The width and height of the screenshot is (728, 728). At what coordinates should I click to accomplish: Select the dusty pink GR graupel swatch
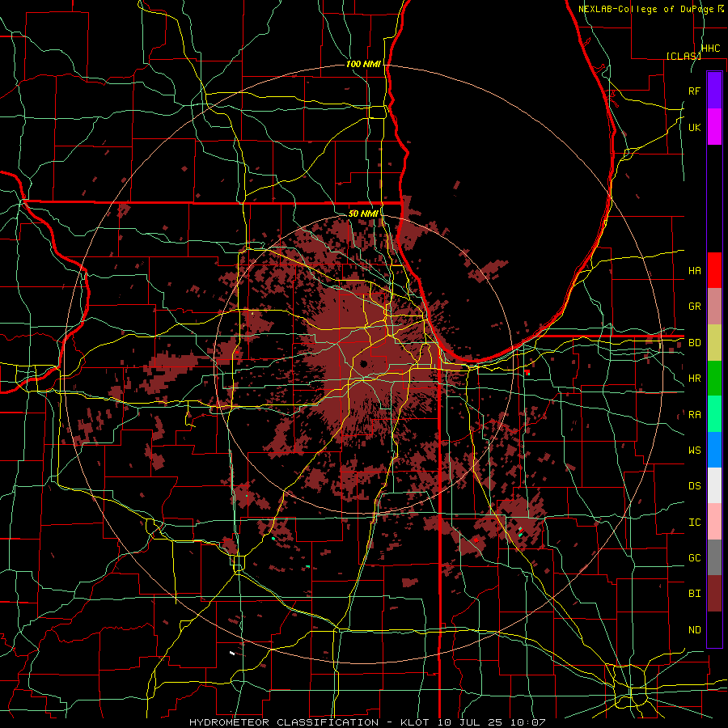pyautogui.click(x=714, y=307)
